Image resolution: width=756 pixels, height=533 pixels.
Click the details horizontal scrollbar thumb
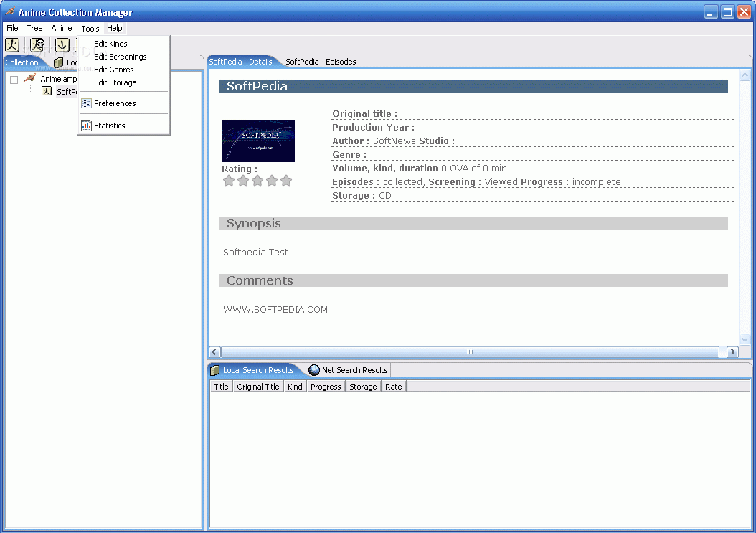pos(470,352)
